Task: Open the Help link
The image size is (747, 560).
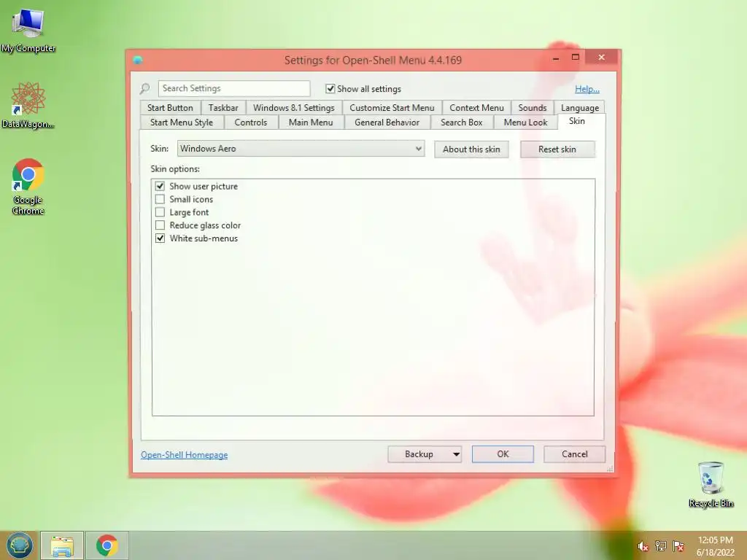Action: pos(587,88)
